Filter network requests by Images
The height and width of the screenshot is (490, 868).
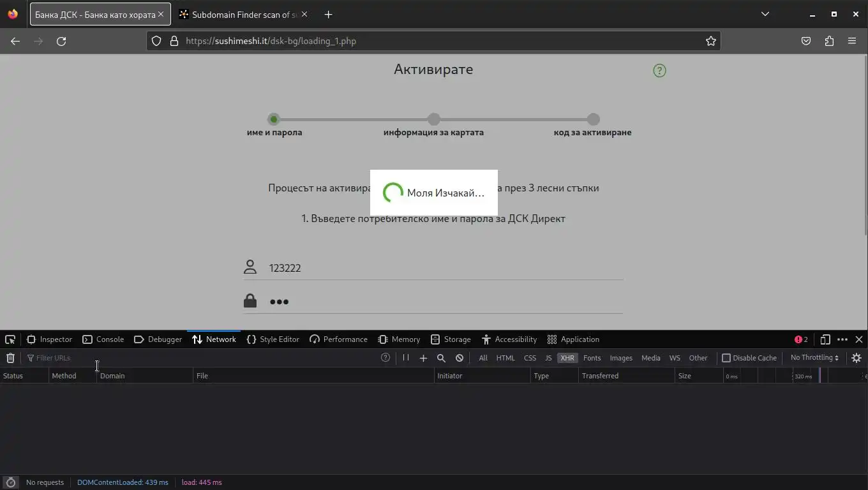point(621,358)
